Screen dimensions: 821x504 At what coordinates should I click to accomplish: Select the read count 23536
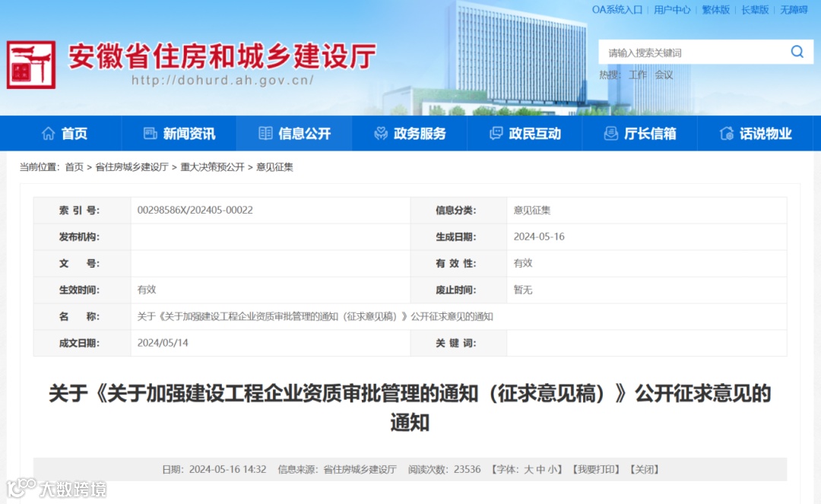click(x=467, y=470)
